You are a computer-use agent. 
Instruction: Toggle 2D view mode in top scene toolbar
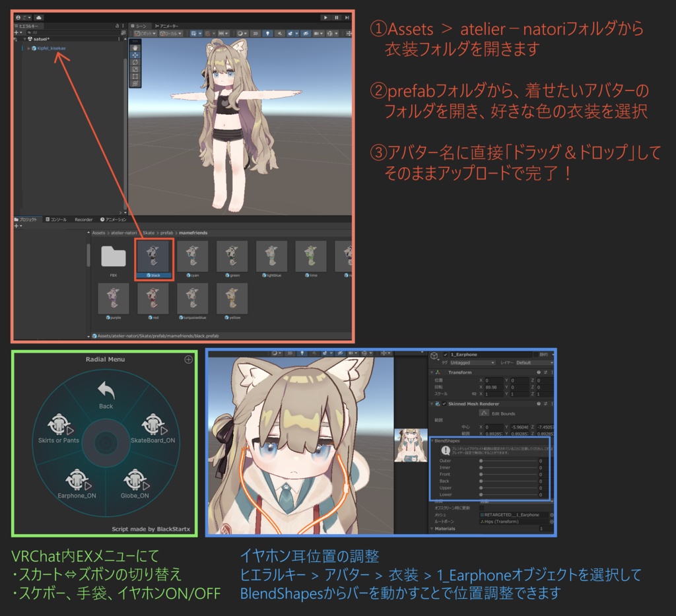255,33
